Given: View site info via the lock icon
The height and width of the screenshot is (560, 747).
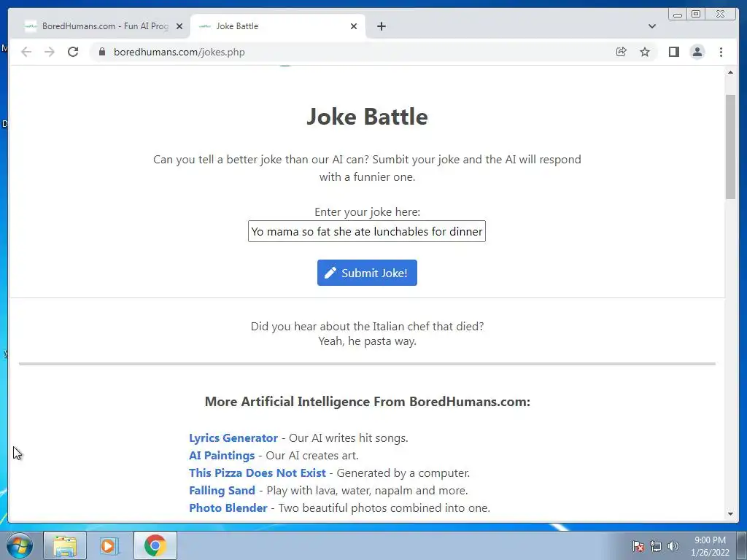Looking at the screenshot, I should 101,52.
